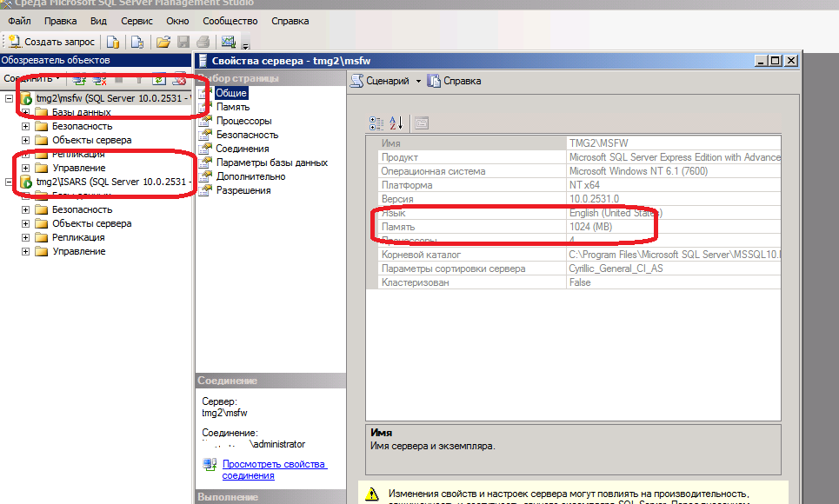
Task: Click the Disconnect icon in Object Explorer toolbar
Action: point(99,80)
